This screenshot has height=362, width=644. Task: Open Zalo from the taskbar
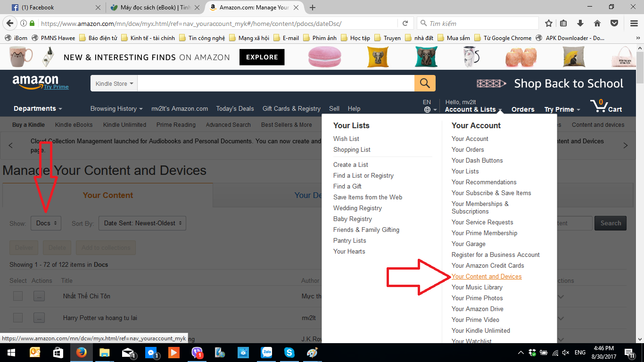(266, 353)
